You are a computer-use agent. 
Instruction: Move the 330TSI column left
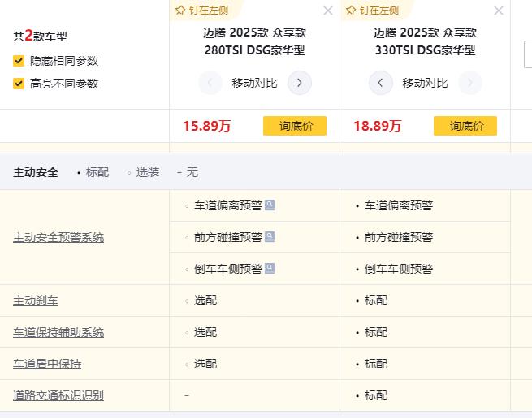coord(381,83)
